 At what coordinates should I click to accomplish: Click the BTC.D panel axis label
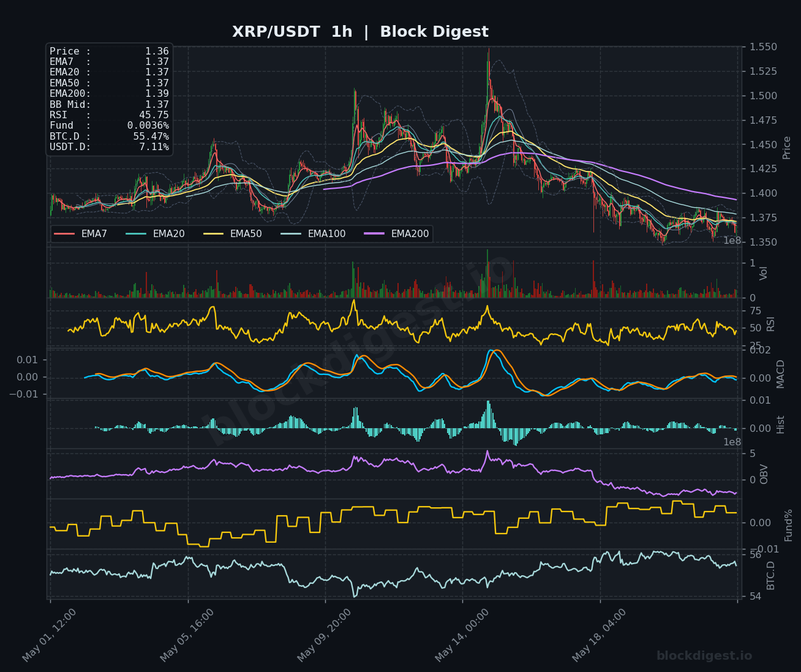[771, 576]
